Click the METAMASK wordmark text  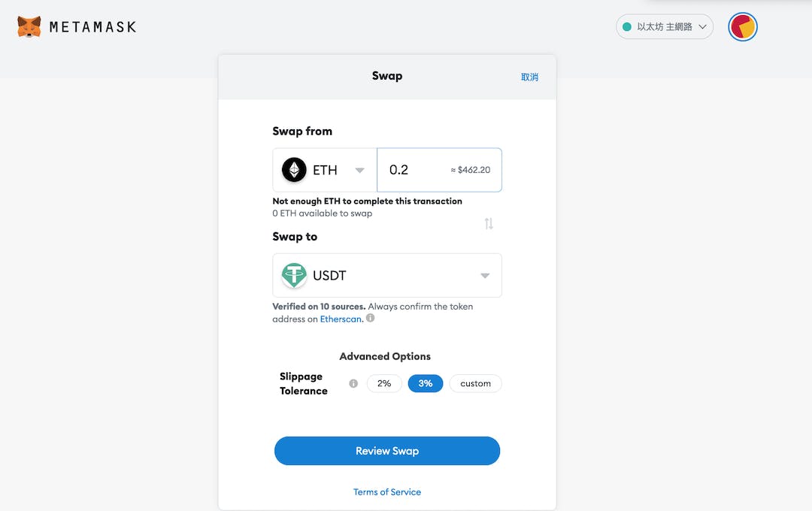point(92,27)
